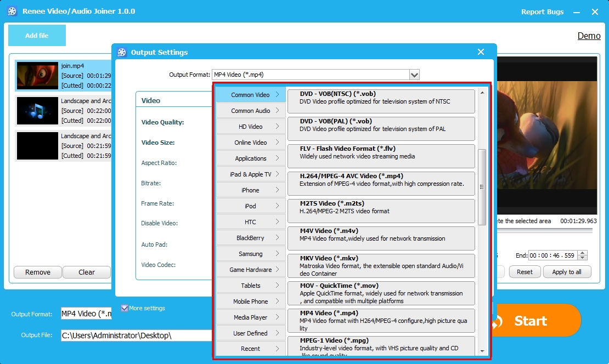Click the Output Settings dialog film reel icon

coord(122,52)
